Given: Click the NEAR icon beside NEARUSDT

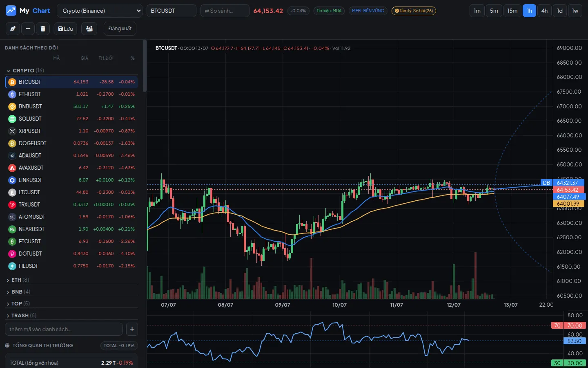Looking at the screenshot, I should pyautogui.click(x=12, y=229).
